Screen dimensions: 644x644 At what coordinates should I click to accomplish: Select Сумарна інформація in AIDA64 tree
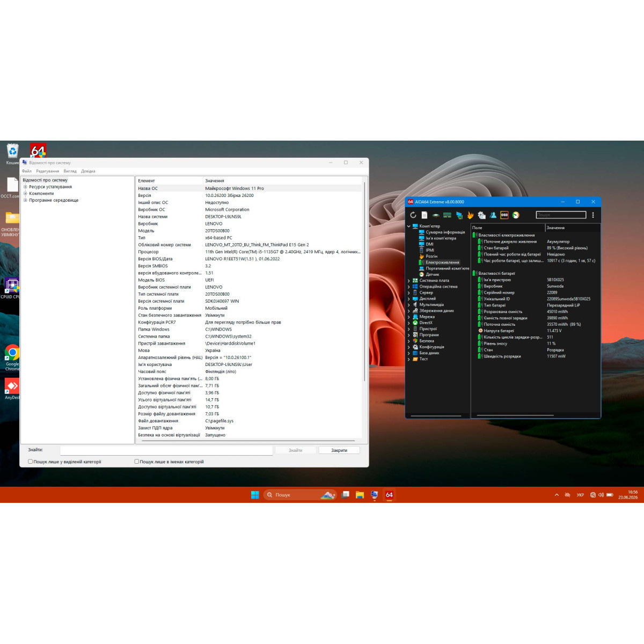pyautogui.click(x=445, y=232)
